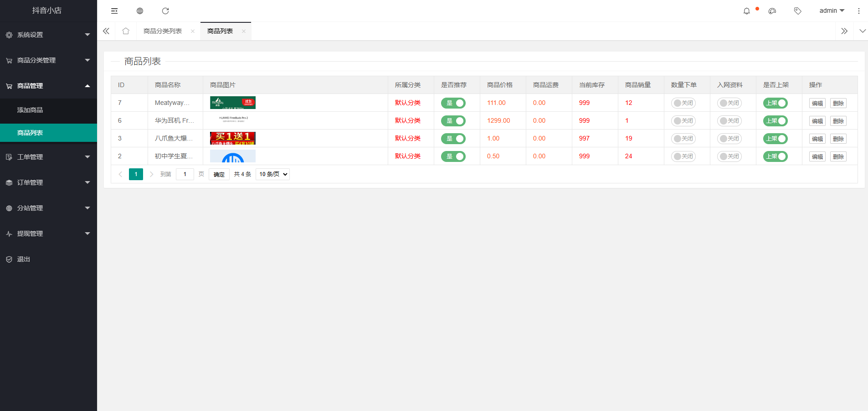This screenshot has width=868, height=411.
Task: Toggle recommended switch for Meatyway product
Action: tap(453, 103)
